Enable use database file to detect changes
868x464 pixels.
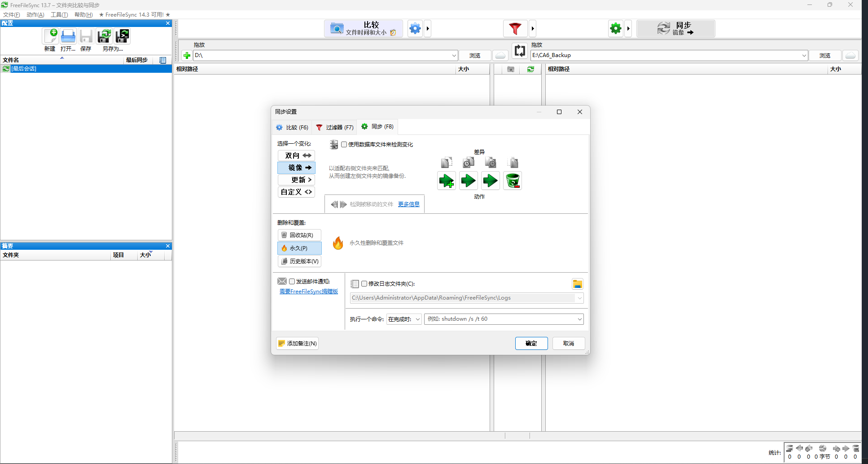point(344,145)
